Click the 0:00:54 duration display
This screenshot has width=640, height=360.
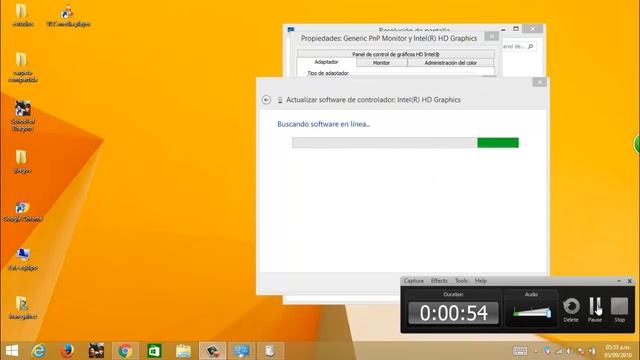(x=453, y=313)
